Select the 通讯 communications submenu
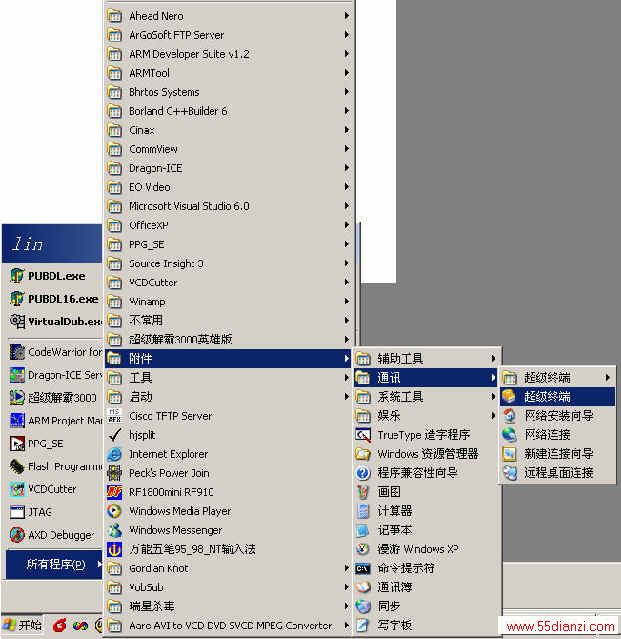 pyautogui.click(x=425, y=378)
